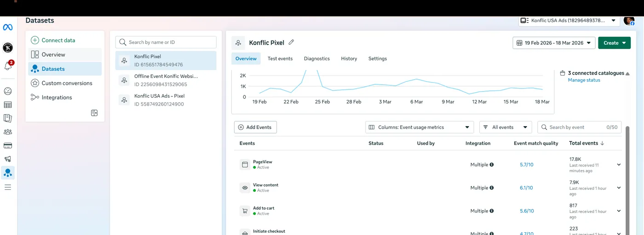Click the Integration column header
Screen dimensions: 644x235
tap(478, 143)
